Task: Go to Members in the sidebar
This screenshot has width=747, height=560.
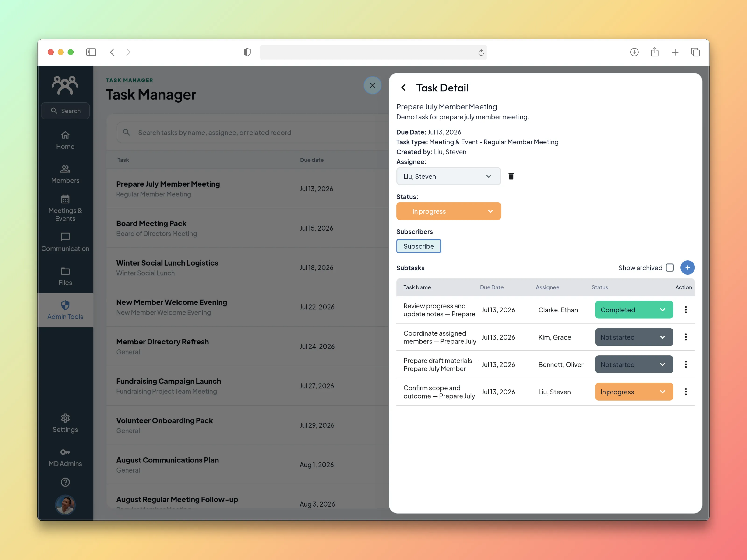Action: (x=65, y=174)
